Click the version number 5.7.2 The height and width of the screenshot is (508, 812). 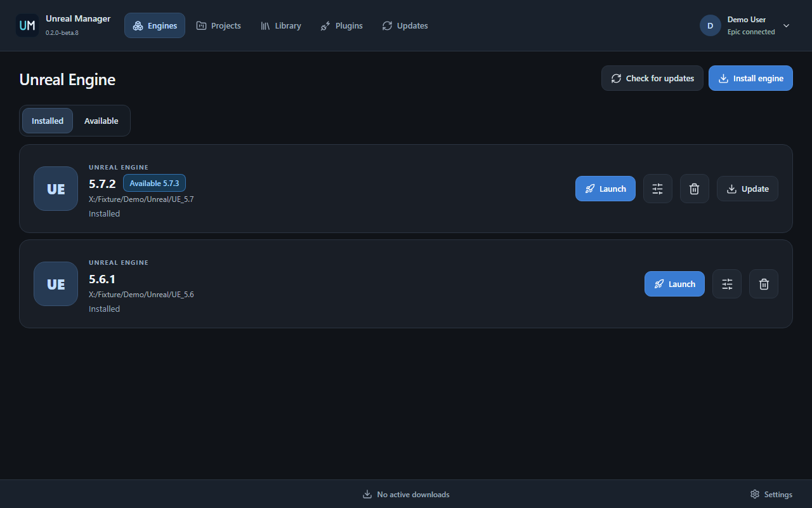(102, 184)
